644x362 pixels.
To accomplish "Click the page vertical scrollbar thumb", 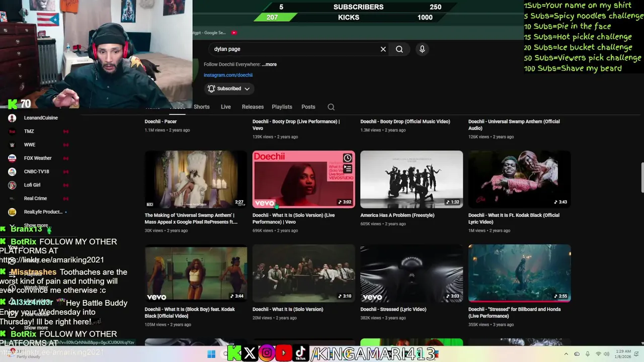I will pos(641,177).
